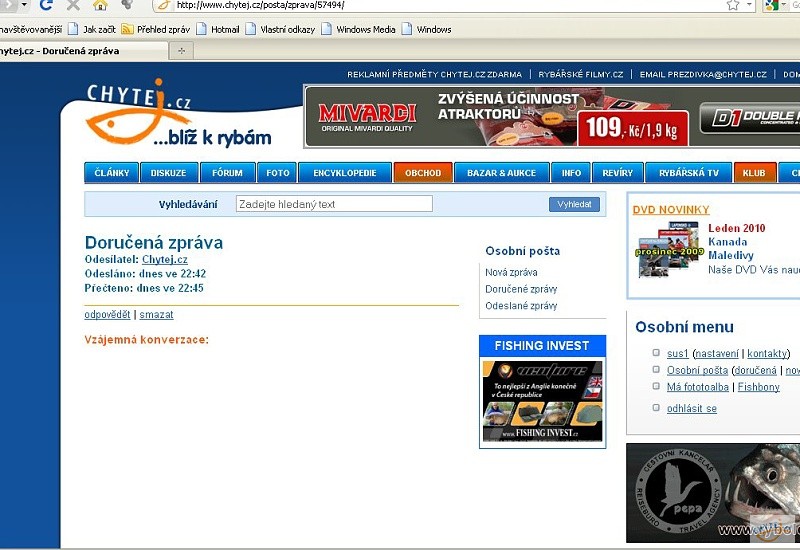Open Email prezdivka@chytej.cz top link
This screenshot has height=550, width=800.
click(x=703, y=74)
